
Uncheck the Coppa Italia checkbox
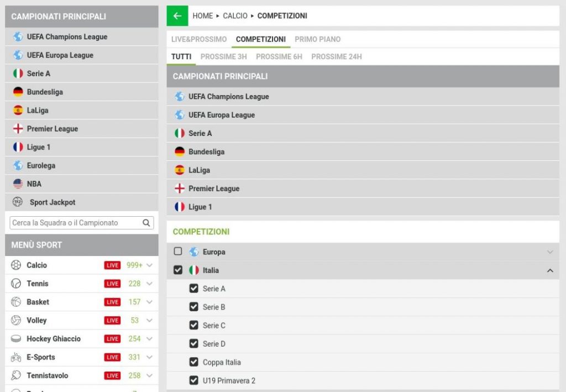(194, 362)
